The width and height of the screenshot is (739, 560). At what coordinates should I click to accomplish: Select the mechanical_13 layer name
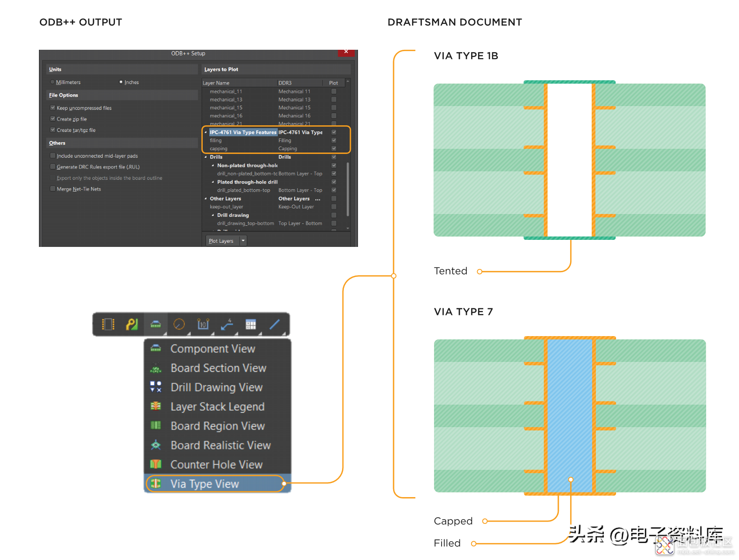[226, 100]
